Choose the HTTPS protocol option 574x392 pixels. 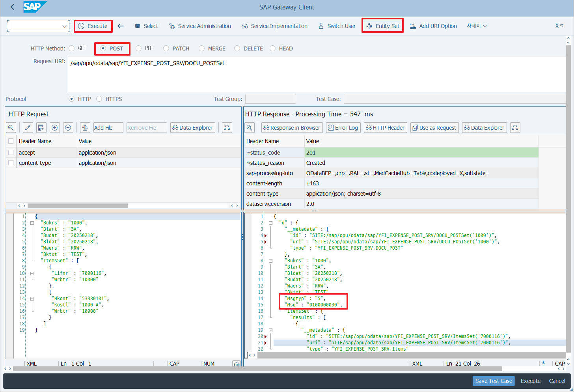(99, 99)
